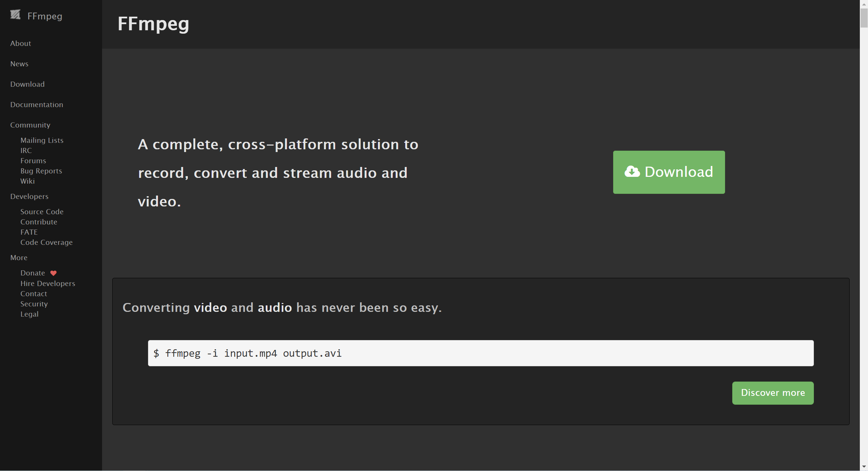
Task: Open the About page in sidebar
Action: pos(20,44)
